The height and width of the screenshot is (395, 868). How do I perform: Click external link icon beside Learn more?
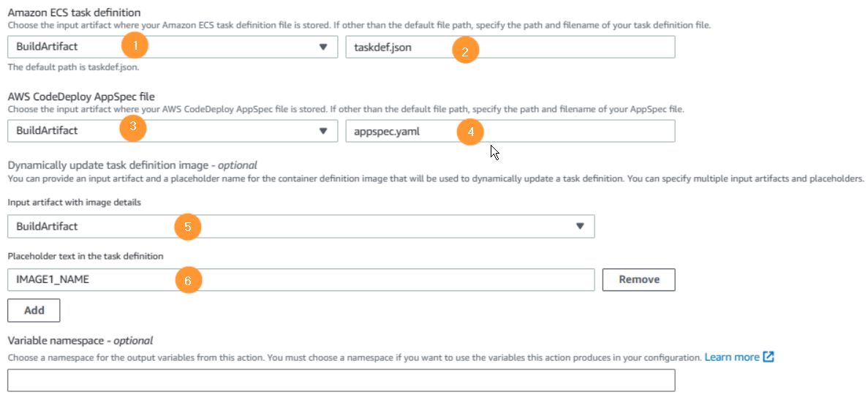(x=768, y=357)
